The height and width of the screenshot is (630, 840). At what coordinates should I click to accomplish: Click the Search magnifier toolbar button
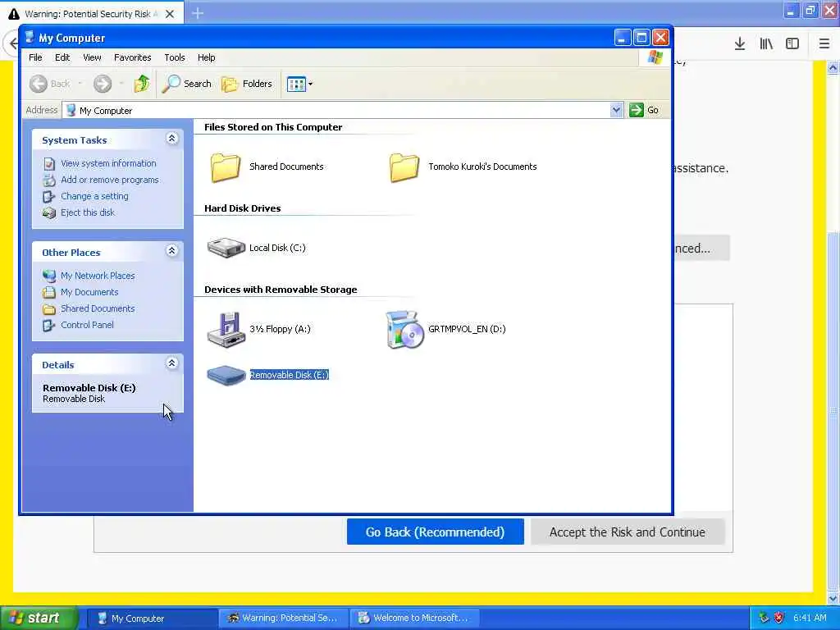tap(187, 84)
